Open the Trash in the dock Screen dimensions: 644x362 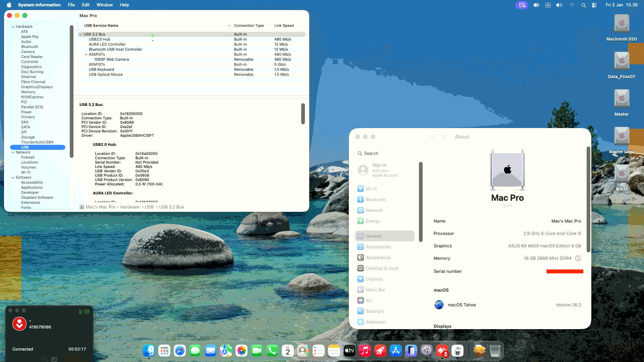click(x=495, y=351)
